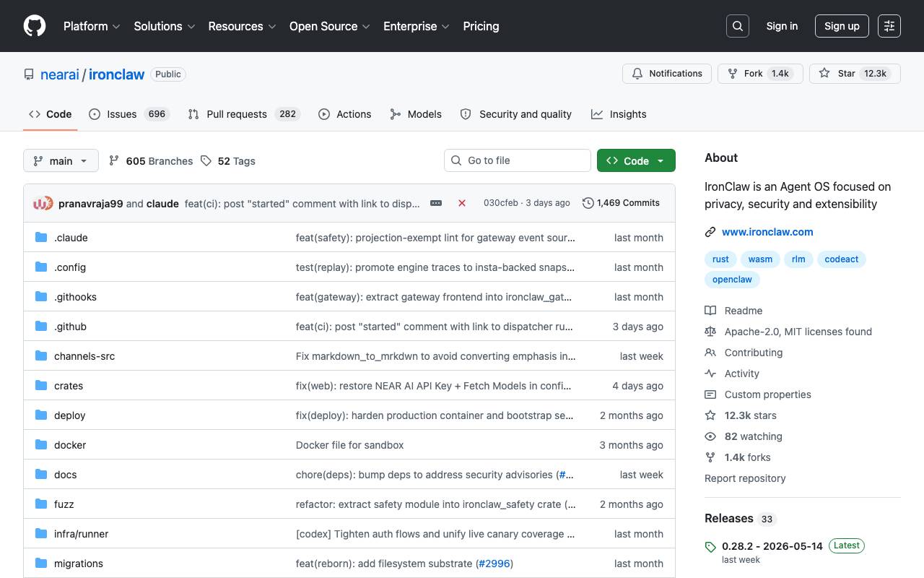
Task: Open pull request #2996 link
Action: click(494, 564)
